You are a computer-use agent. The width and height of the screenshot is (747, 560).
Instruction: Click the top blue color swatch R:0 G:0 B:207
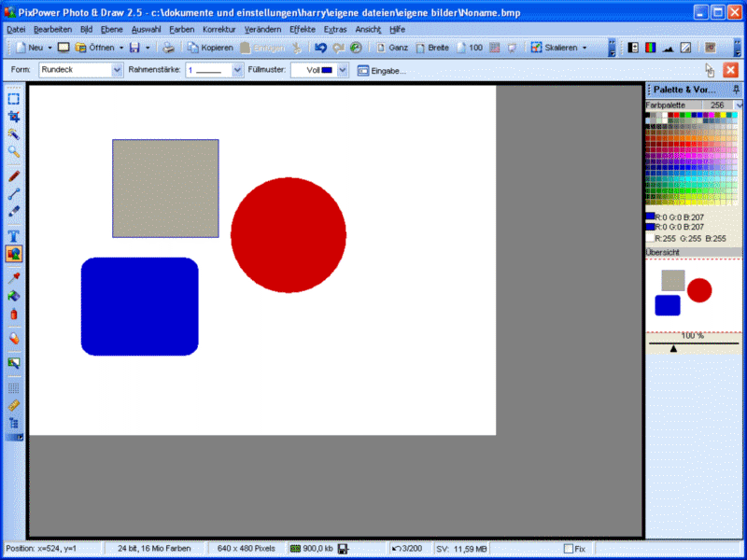click(x=650, y=217)
